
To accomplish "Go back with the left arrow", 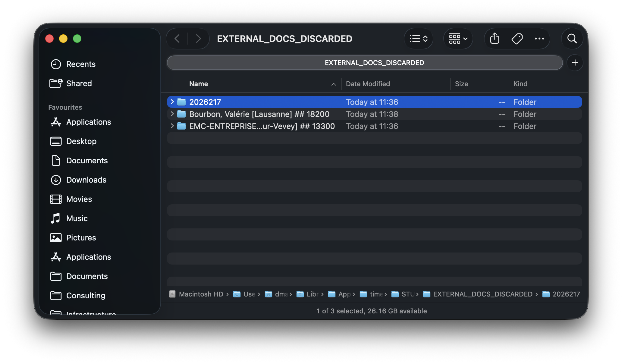I will [177, 39].
